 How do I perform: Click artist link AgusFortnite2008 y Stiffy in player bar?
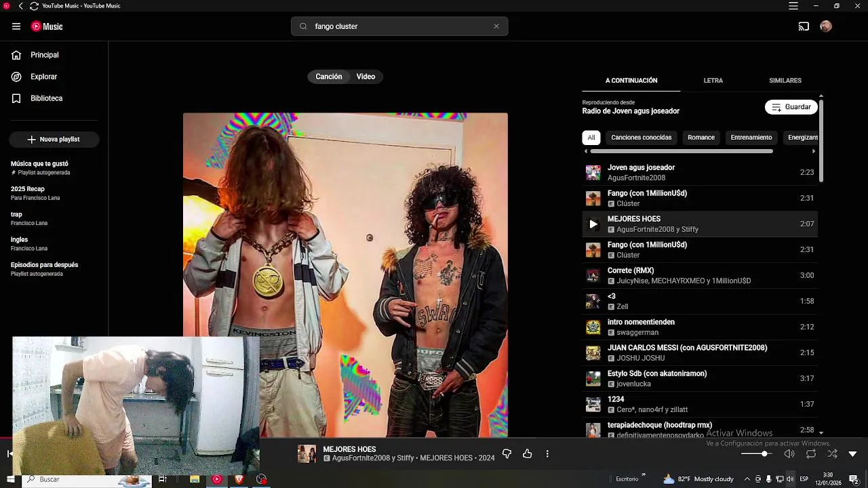click(373, 459)
